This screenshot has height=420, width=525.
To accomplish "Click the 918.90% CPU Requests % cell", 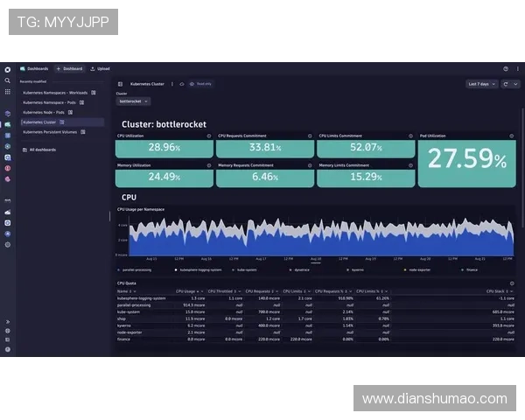I will tap(346, 298).
